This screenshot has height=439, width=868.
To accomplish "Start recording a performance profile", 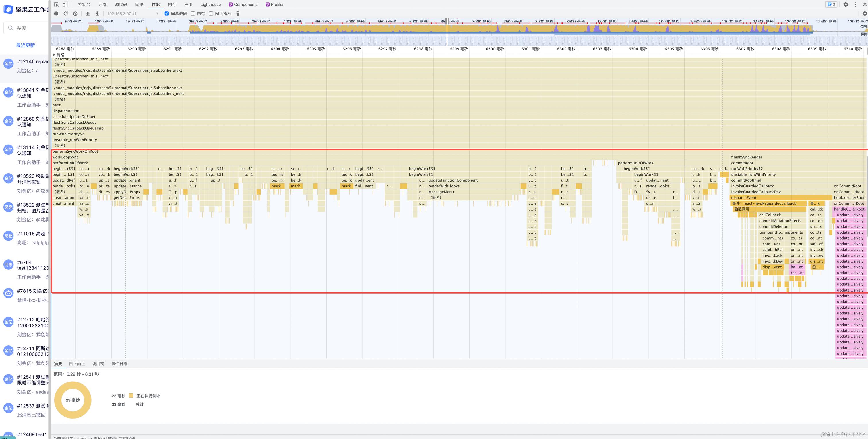I will point(56,14).
